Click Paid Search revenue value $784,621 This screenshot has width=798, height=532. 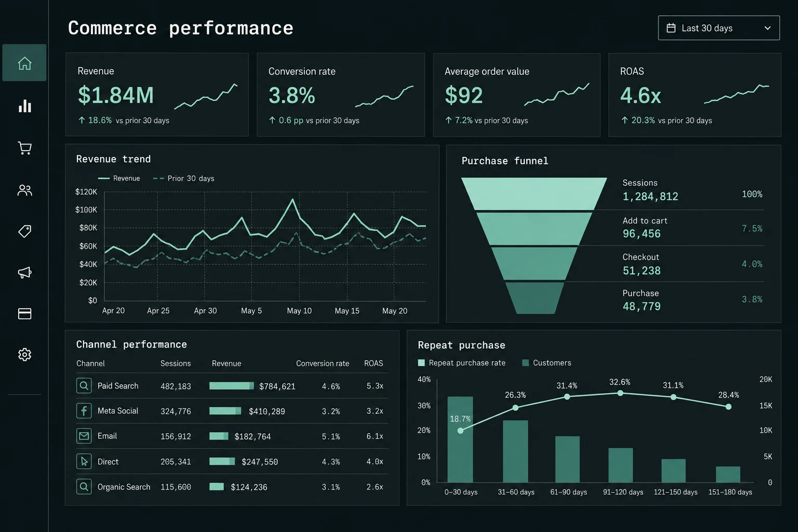(x=277, y=387)
